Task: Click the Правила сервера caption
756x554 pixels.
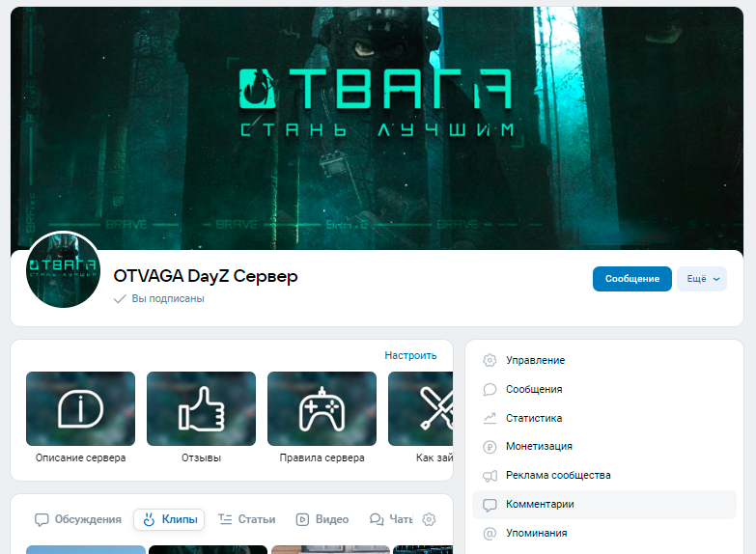Action: point(322,458)
